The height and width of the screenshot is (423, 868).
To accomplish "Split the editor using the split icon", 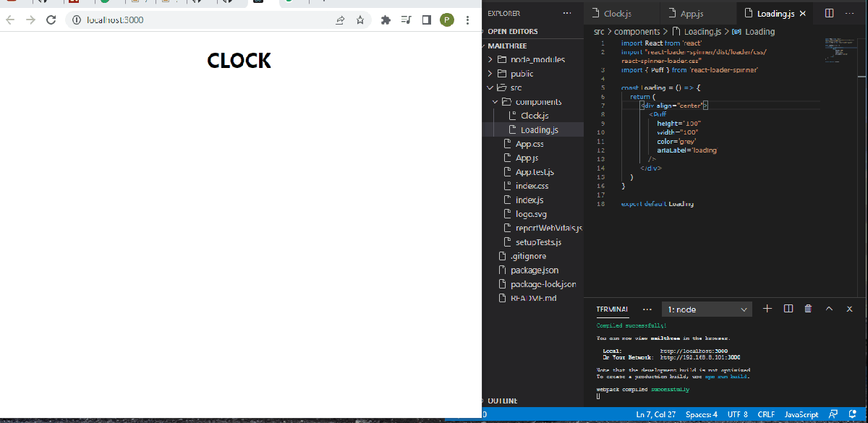I will 828,12.
